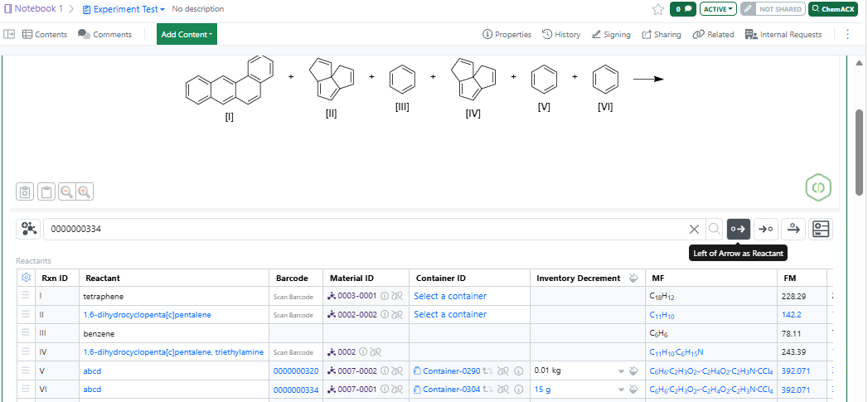Open the Experiment Test title dropdown
The width and height of the screenshot is (868, 402).
(x=124, y=9)
